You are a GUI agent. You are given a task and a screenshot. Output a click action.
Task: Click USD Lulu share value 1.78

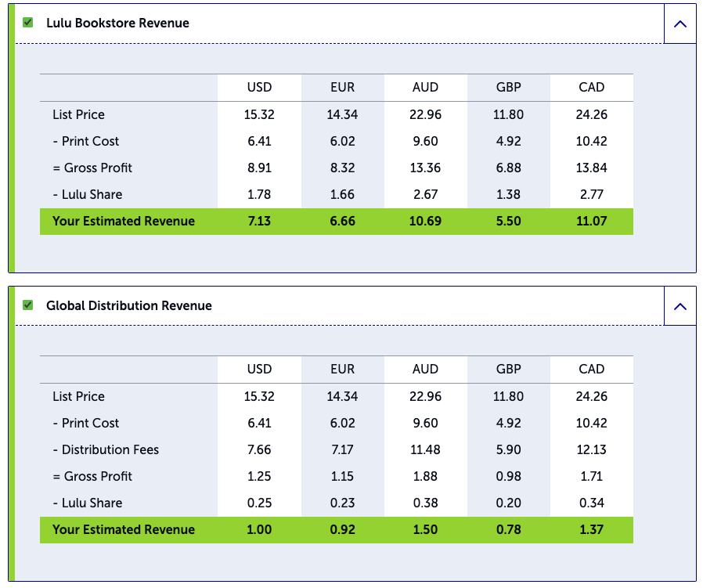coord(259,194)
